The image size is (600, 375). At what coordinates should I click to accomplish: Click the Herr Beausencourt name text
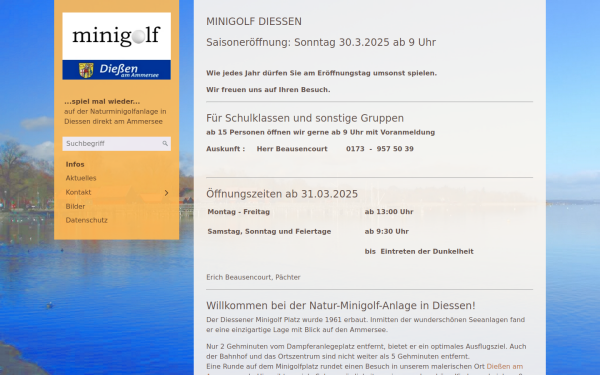coord(292,149)
